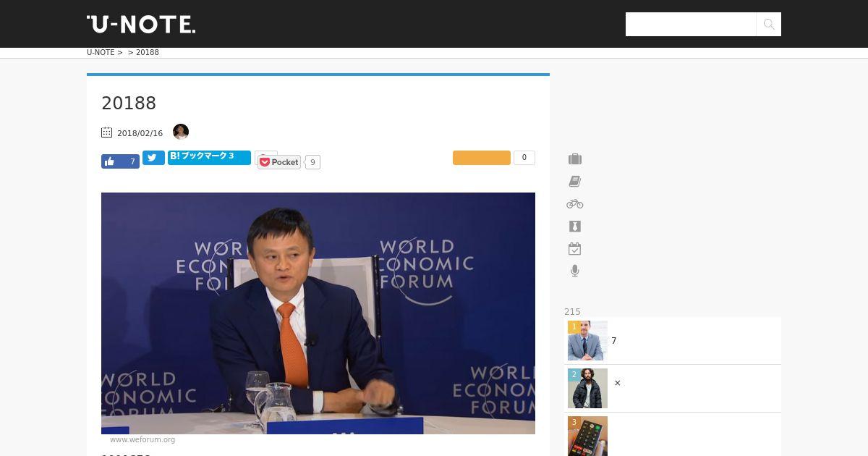Open the briefcase category icon

point(575,159)
